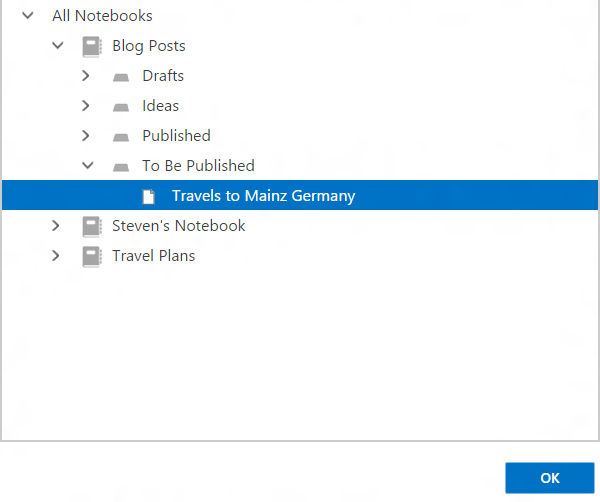Collapse the To Be Published section
600x502 pixels.
click(87, 166)
